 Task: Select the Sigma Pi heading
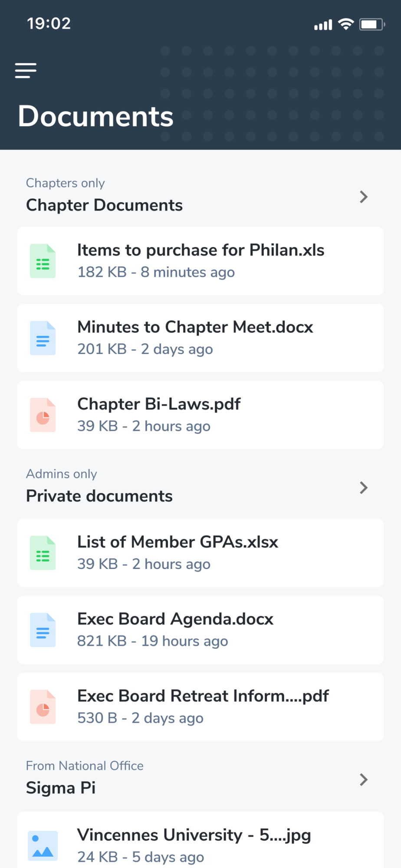(x=61, y=788)
